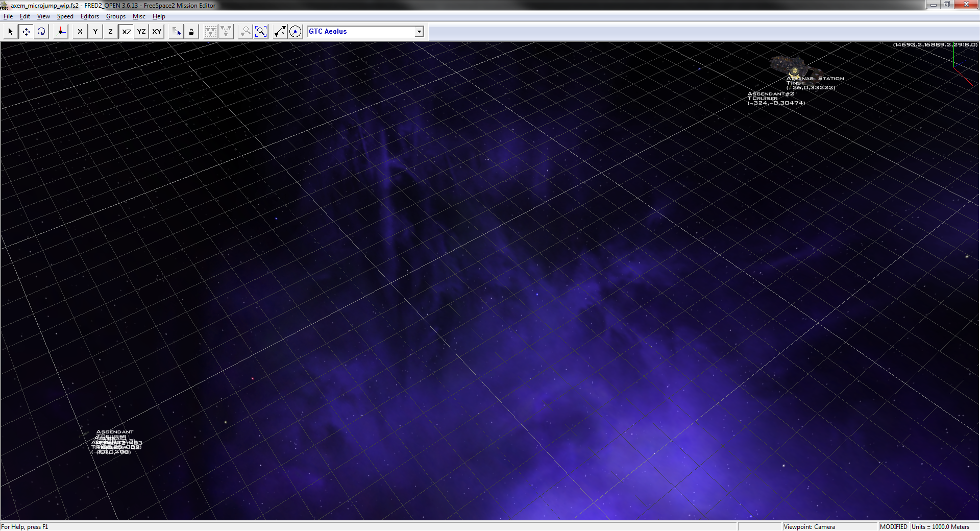This screenshot has width=980, height=531.
Task: Click the Viewpoint: Camera status entry
Action: [810, 527]
